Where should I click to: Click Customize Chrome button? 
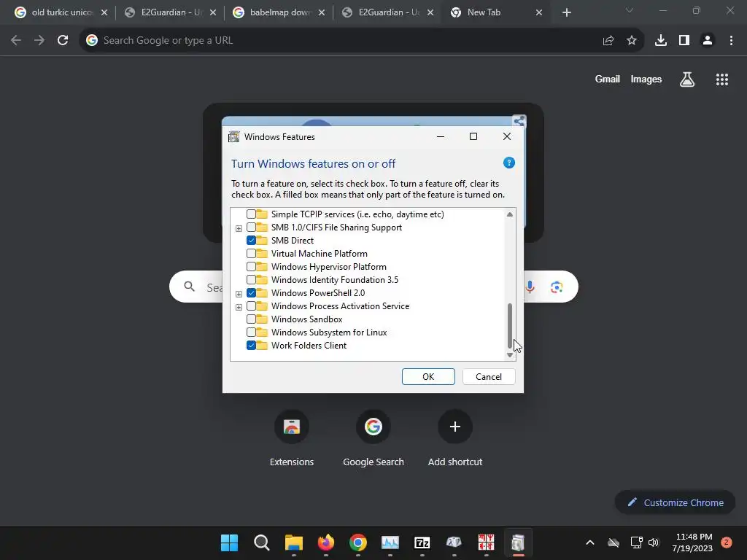pos(675,502)
